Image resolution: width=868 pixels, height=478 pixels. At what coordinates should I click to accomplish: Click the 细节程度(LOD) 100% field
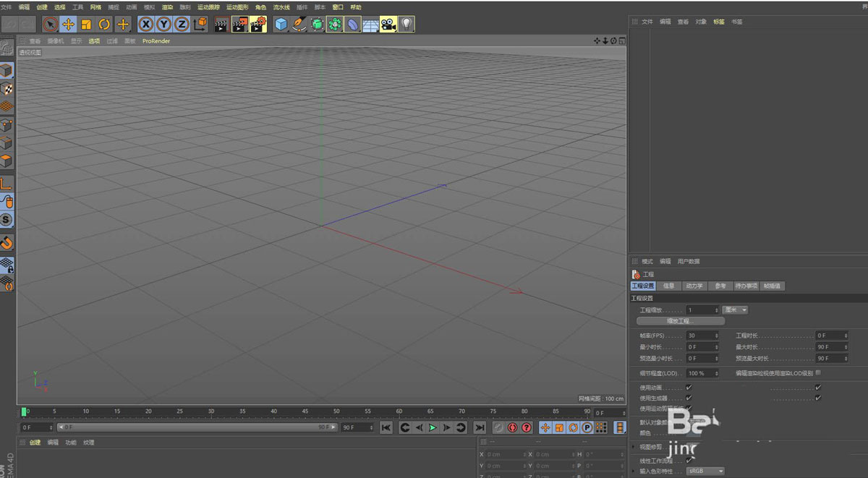[x=702, y=373]
